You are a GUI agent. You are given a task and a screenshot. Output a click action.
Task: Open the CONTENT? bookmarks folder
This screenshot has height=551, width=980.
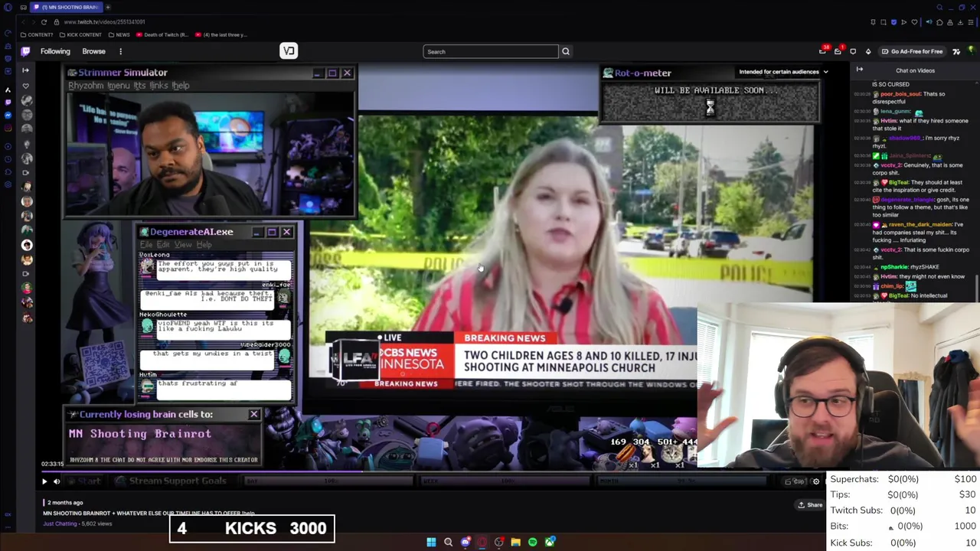pyautogui.click(x=37, y=34)
